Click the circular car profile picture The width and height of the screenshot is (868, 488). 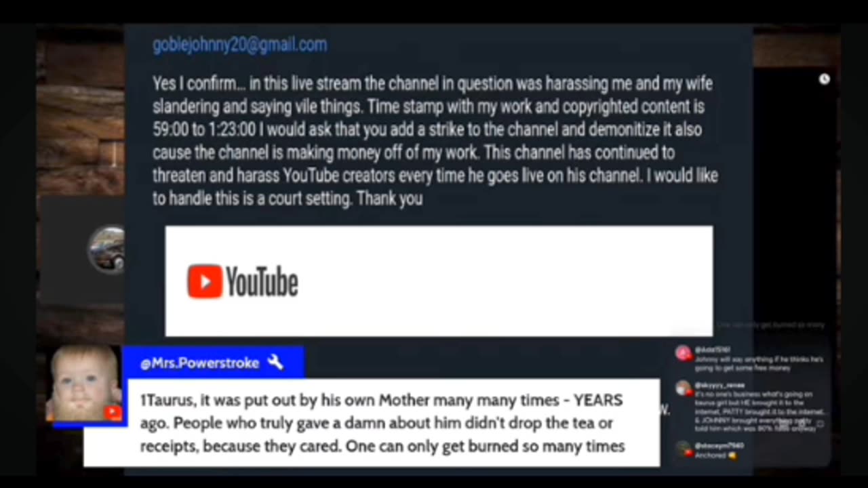pos(107,249)
